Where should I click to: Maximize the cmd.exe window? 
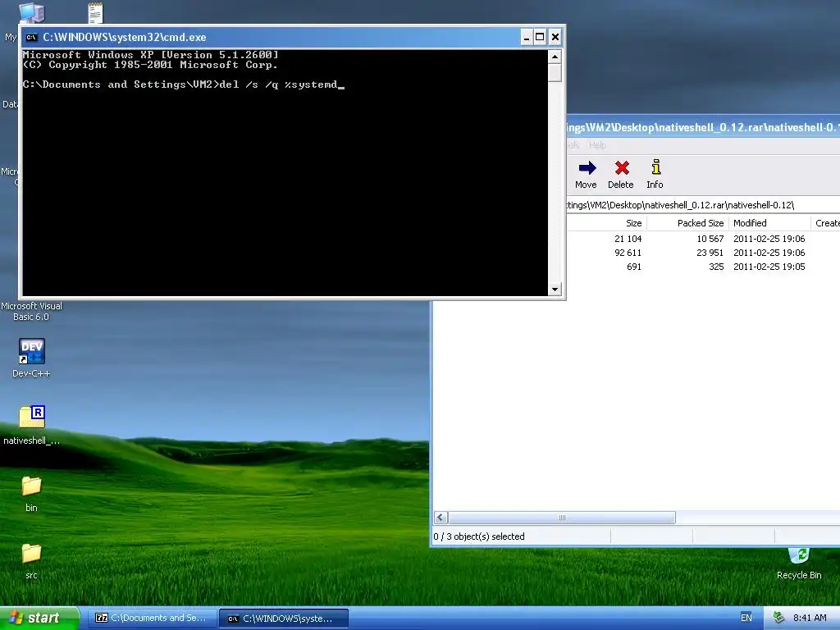tap(540, 37)
